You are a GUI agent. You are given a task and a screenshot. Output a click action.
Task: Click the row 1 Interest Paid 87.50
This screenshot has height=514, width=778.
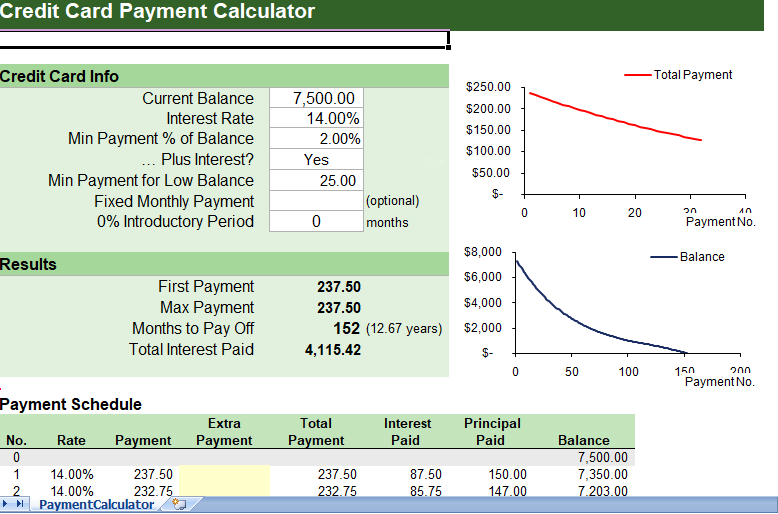[426, 474]
